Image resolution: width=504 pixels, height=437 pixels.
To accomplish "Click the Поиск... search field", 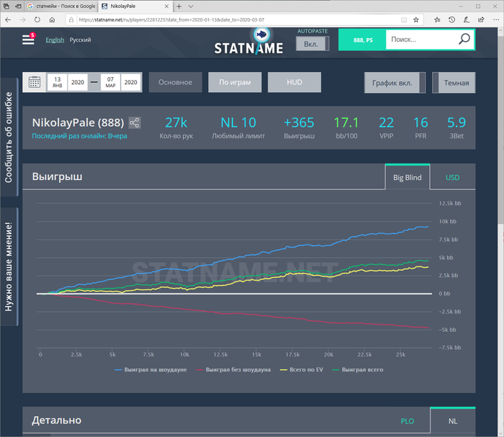I will 421,40.
